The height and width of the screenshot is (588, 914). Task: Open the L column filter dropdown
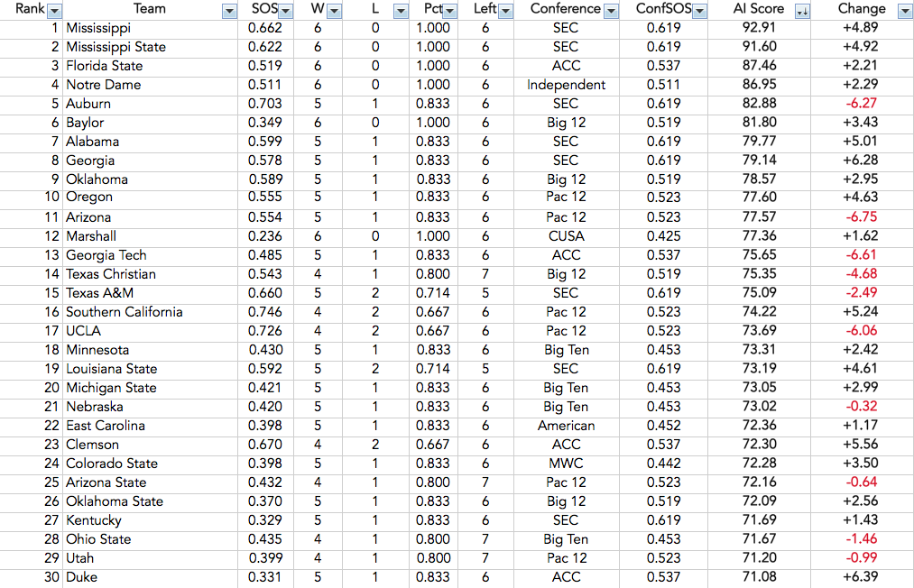pos(401,11)
